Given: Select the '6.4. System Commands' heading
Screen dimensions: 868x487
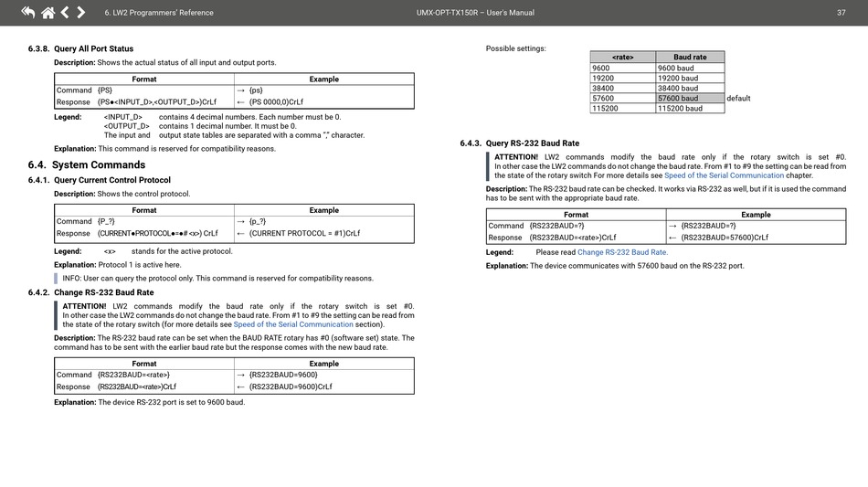Looking at the screenshot, I should tap(87, 164).
